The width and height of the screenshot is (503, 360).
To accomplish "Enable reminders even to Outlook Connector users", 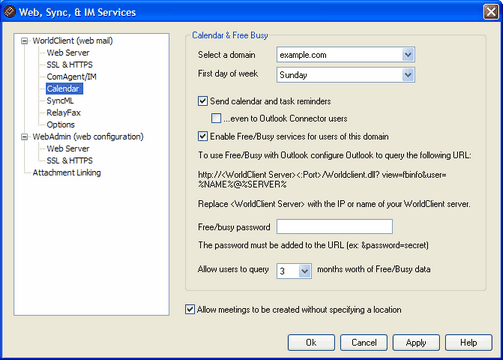I will [216, 118].
